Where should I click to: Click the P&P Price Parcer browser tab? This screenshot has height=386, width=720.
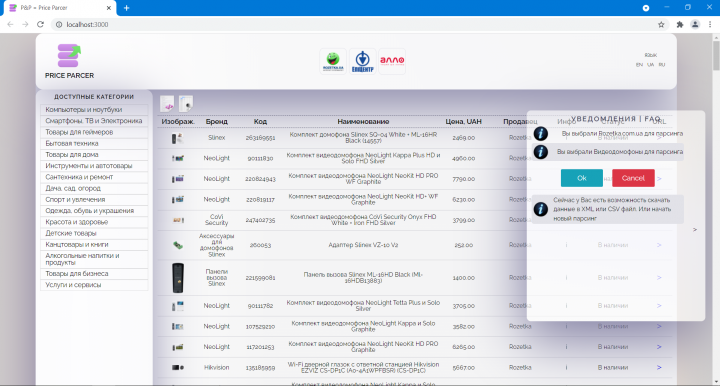click(x=60, y=8)
